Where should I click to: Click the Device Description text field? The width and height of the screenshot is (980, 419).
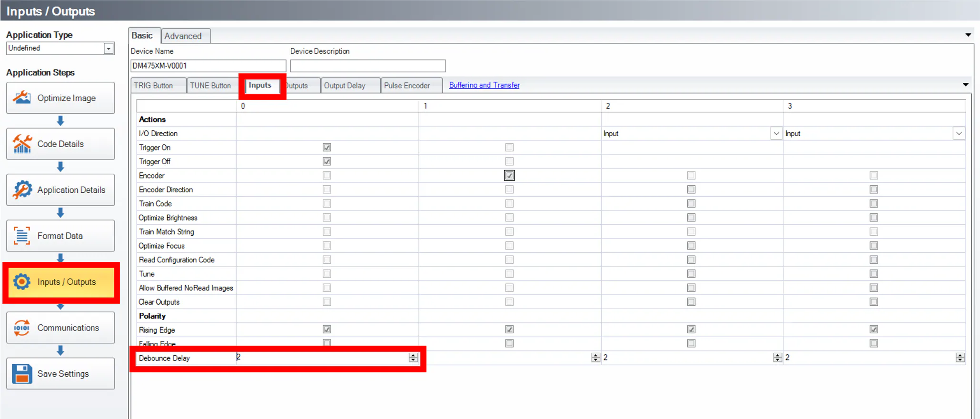367,66
